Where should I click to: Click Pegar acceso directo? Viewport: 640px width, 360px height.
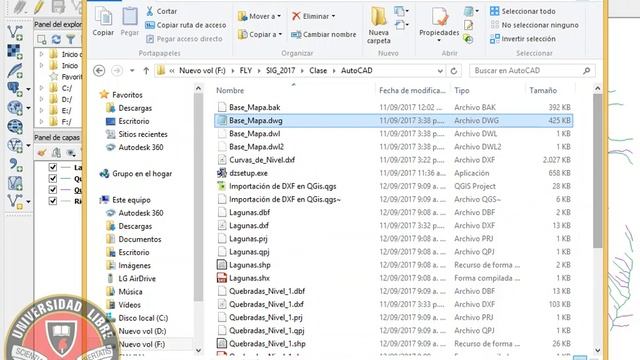[x=184, y=39]
